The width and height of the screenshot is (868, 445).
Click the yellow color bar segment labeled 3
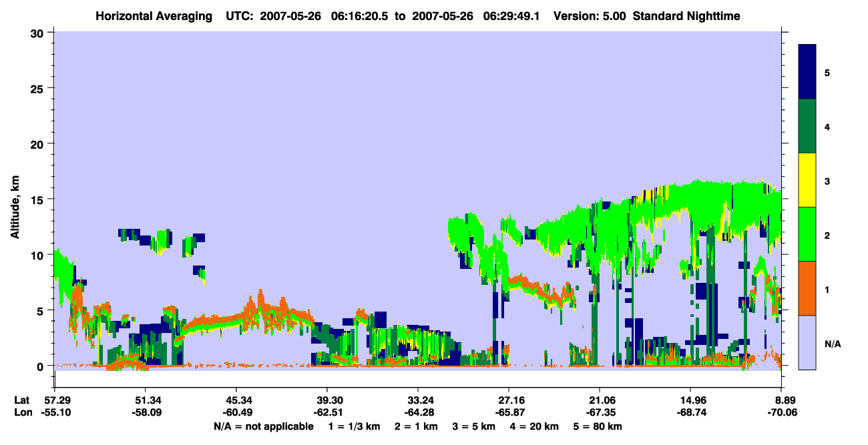807,180
